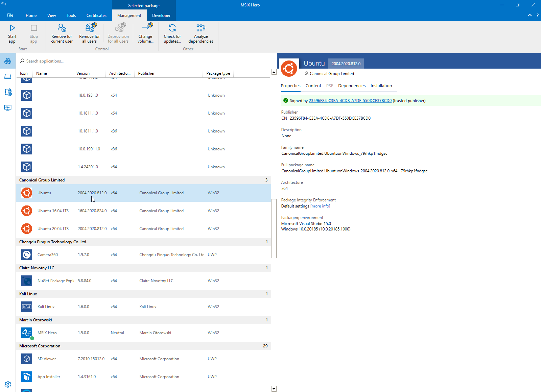Open the Event viewer in sidebar

pyautogui.click(x=8, y=92)
